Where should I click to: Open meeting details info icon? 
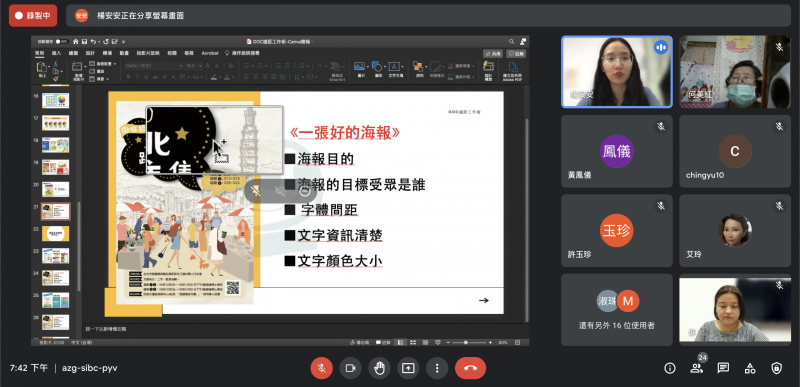670,368
